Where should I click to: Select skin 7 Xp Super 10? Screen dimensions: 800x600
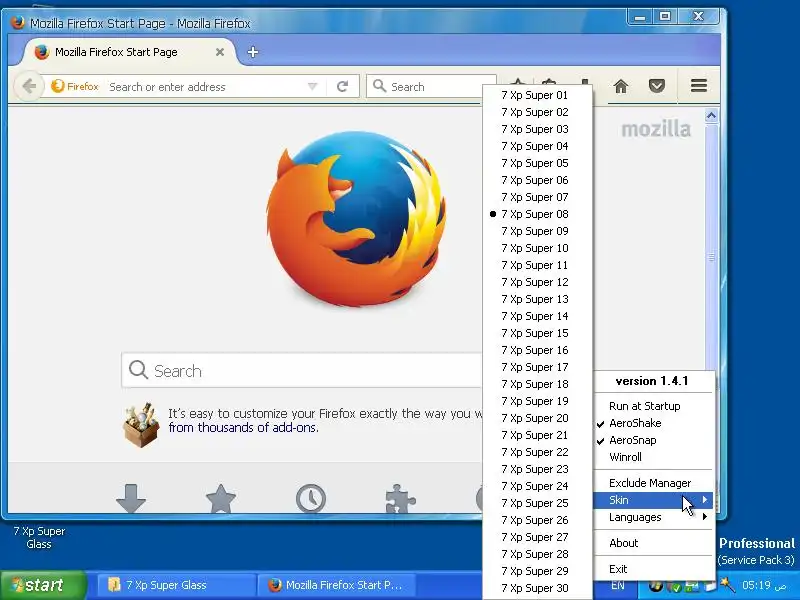pyautogui.click(x=537, y=248)
